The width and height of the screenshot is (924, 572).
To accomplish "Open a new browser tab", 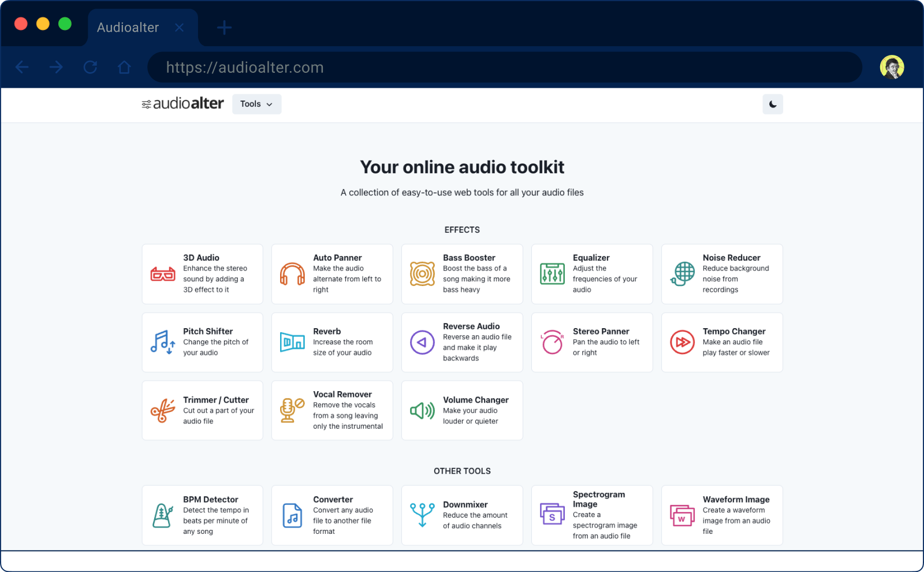I will (224, 27).
